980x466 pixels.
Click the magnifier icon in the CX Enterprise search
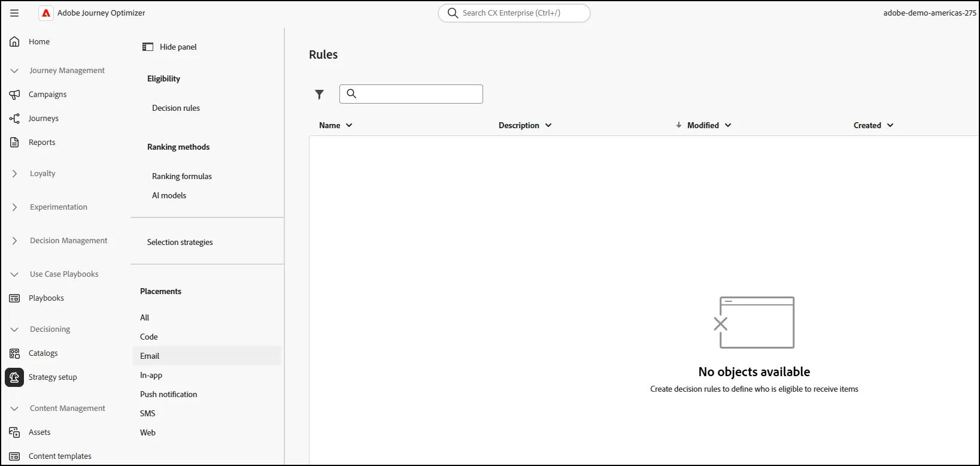pyautogui.click(x=453, y=13)
